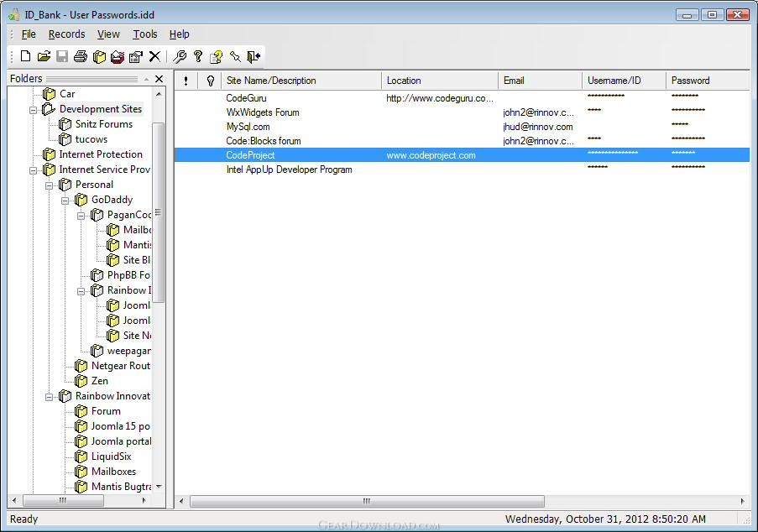The width and height of the screenshot is (758, 532).
Task: Sort by Location column header
Action: pos(440,81)
